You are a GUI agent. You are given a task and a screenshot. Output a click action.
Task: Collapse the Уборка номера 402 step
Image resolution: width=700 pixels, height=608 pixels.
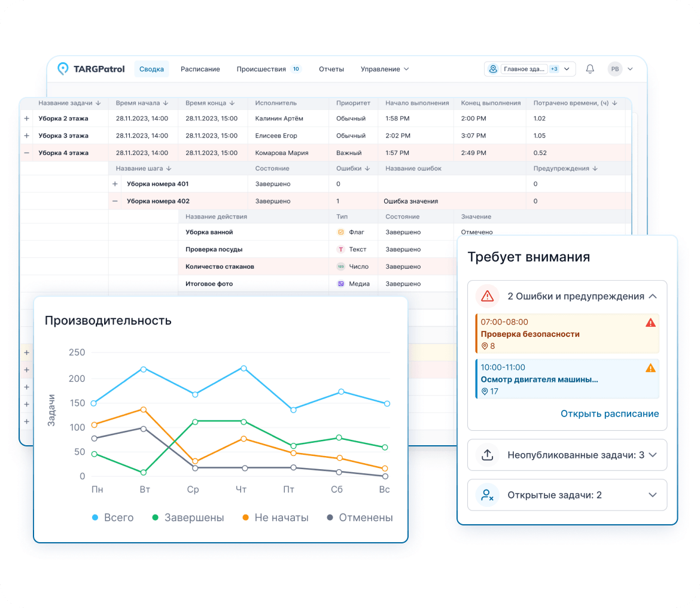click(x=115, y=201)
